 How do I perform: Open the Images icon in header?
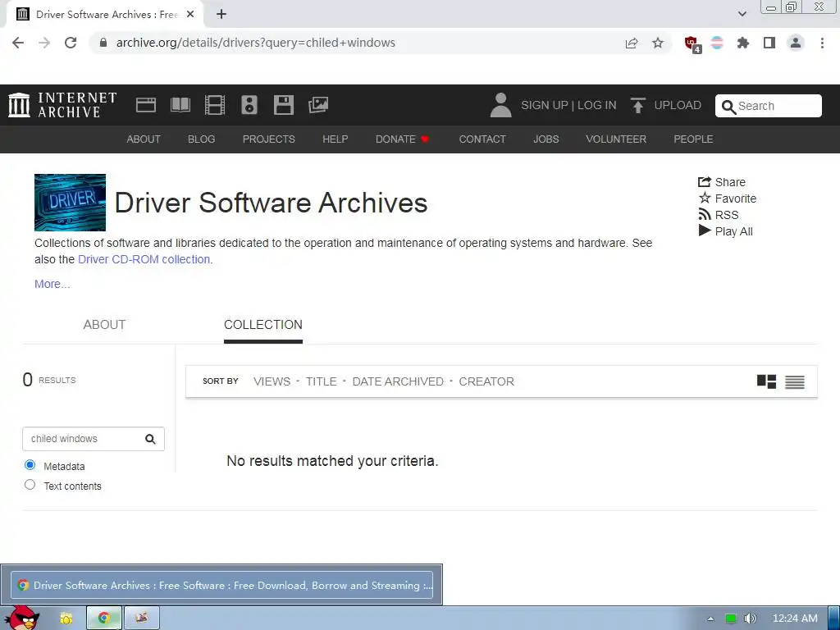(x=318, y=105)
